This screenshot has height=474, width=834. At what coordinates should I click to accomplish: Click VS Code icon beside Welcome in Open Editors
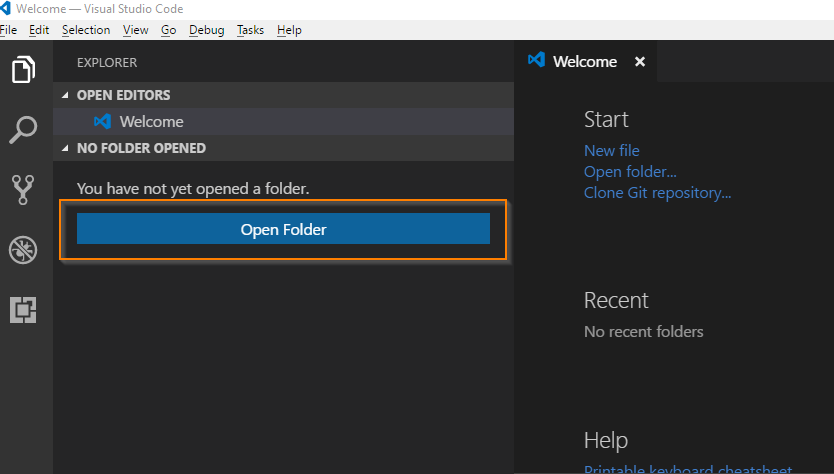pyautogui.click(x=102, y=122)
